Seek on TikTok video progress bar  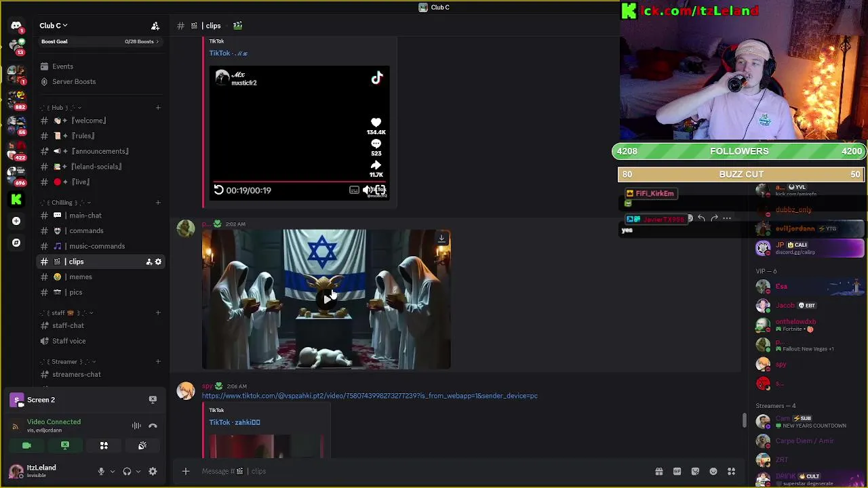(299, 182)
